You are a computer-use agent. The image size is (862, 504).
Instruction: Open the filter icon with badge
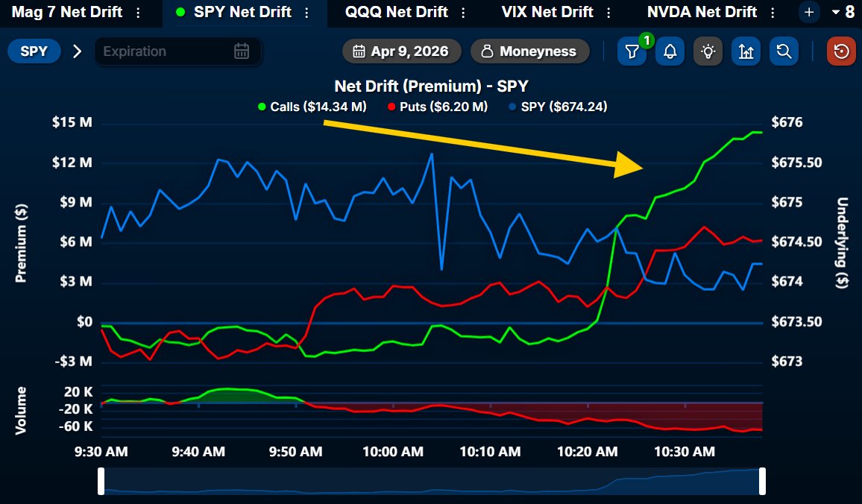(632, 51)
